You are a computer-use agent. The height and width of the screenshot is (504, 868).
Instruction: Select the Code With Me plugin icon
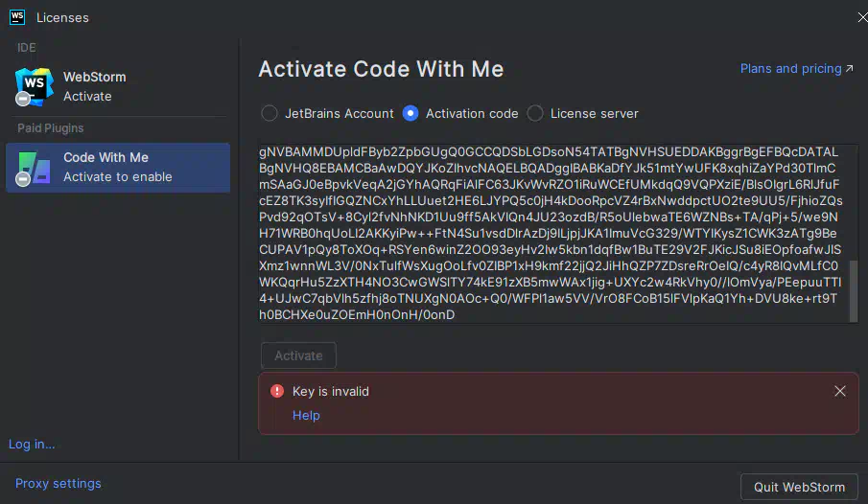(x=35, y=168)
